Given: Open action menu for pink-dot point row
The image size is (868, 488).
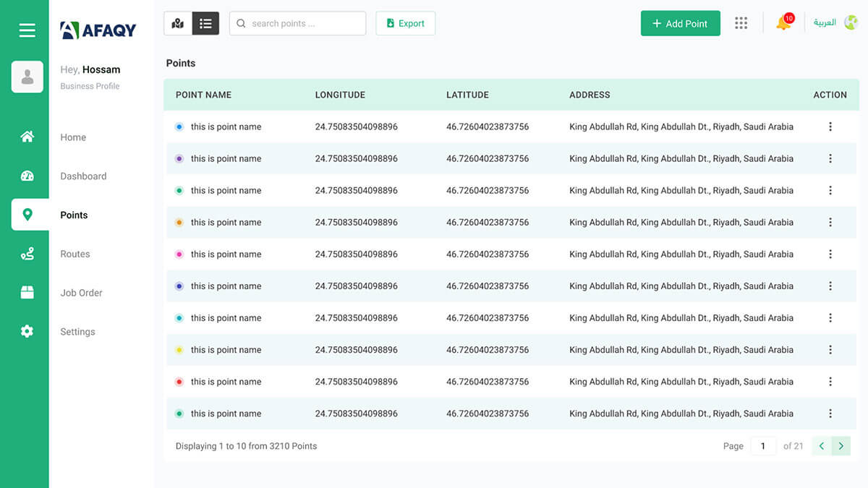Looking at the screenshot, I should 830,254.
